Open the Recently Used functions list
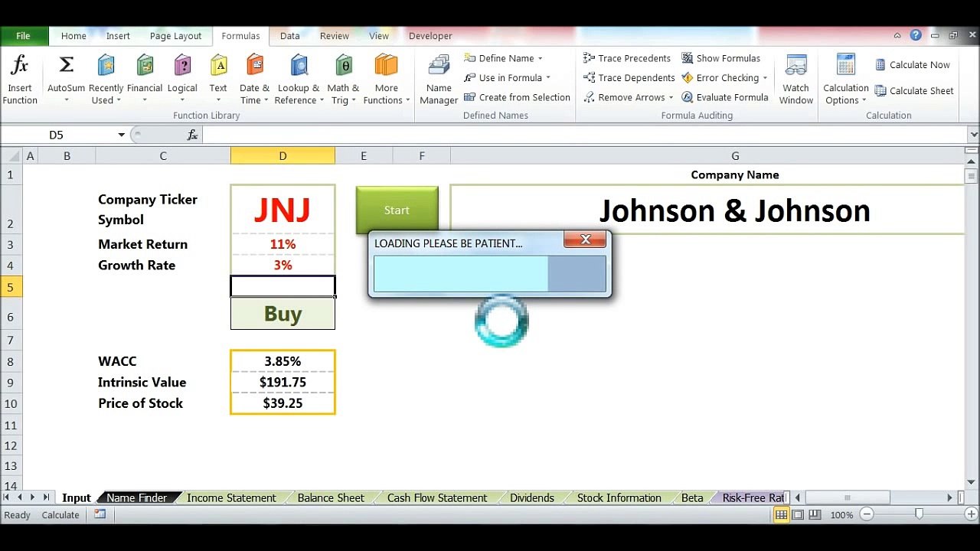This screenshot has height=551, width=980. pyautogui.click(x=106, y=80)
